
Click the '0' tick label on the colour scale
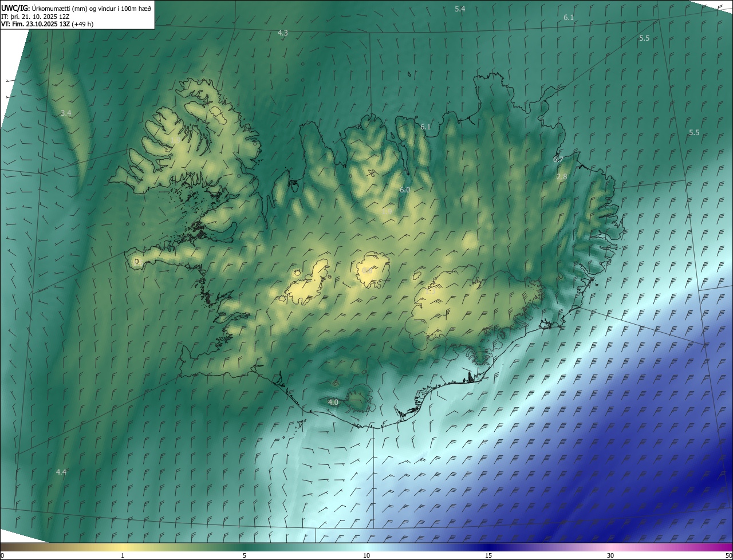2,556
